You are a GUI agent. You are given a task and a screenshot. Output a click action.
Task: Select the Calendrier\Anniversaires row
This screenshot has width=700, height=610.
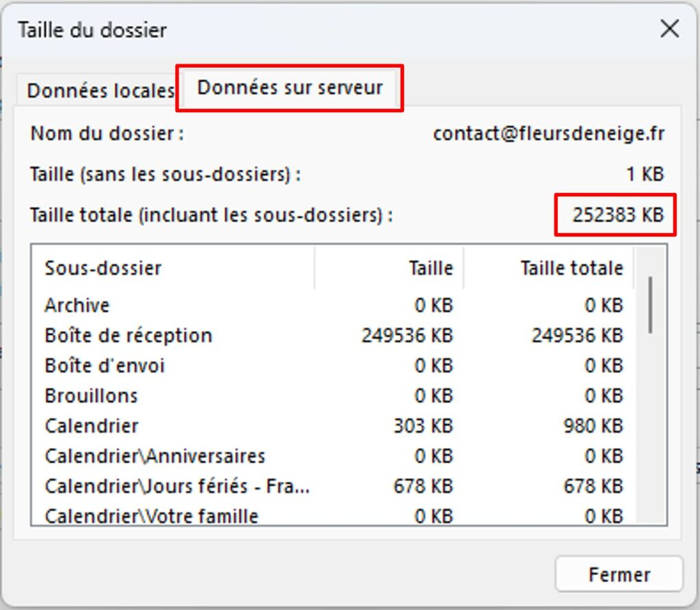coord(155,456)
